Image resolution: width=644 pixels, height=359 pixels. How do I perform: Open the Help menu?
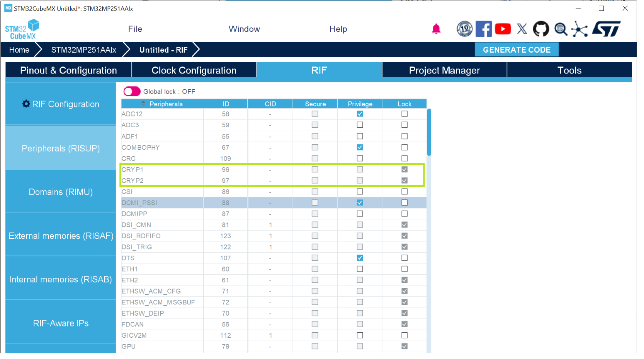coord(338,29)
